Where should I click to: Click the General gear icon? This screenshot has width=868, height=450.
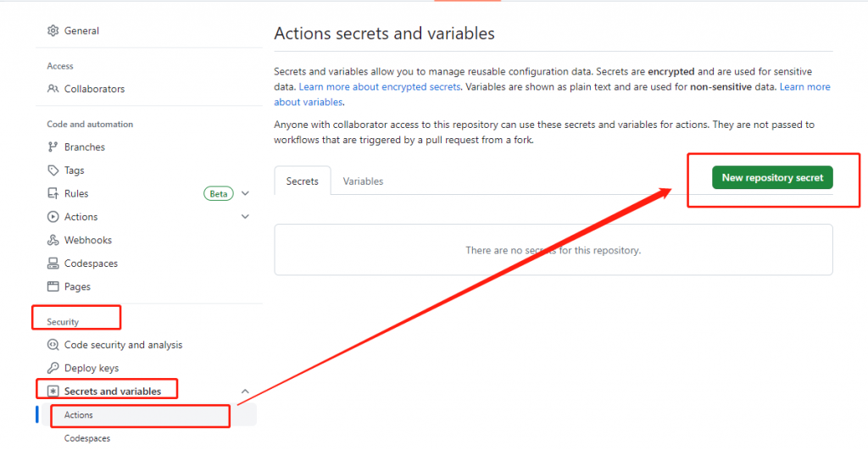point(53,31)
